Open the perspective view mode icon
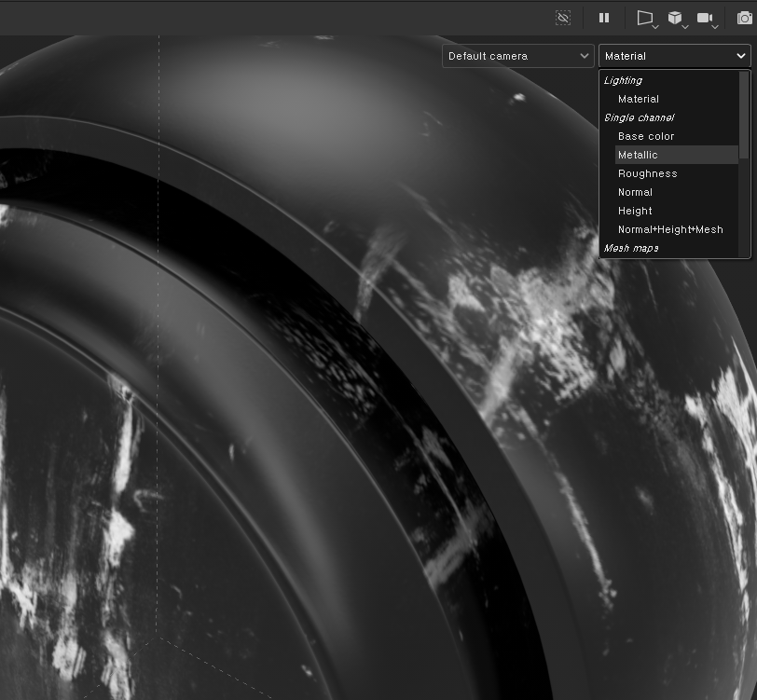The width and height of the screenshot is (757, 700). point(644,18)
